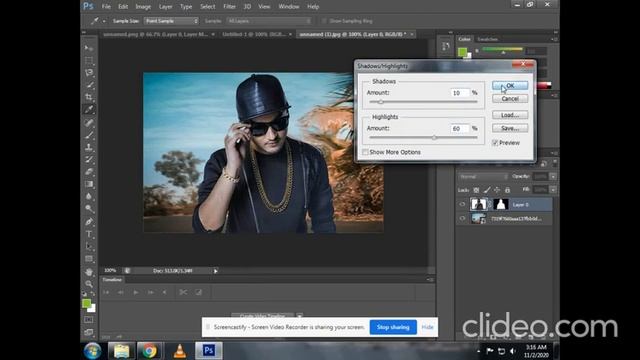Select the Eyedropper tool in the toolbox

click(x=89, y=109)
